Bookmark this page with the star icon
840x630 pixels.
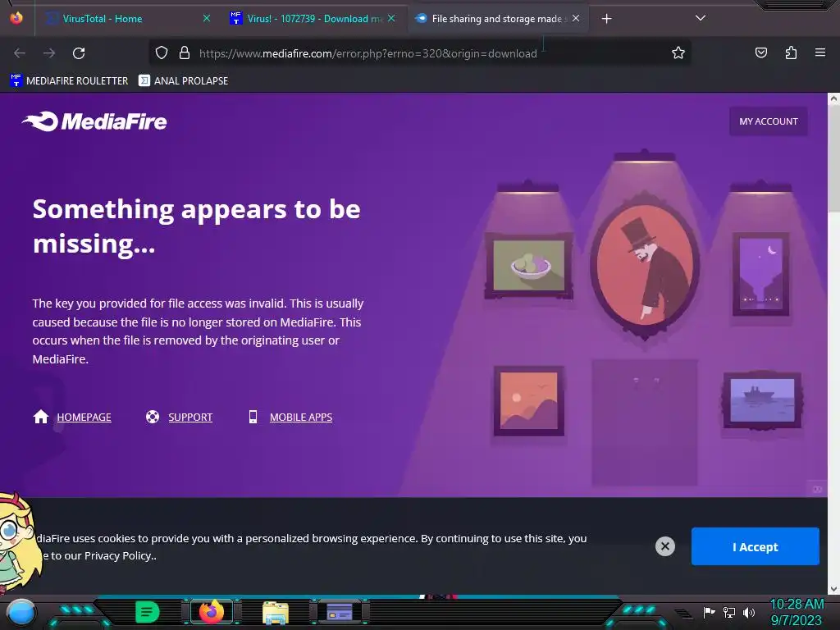pos(678,52)
